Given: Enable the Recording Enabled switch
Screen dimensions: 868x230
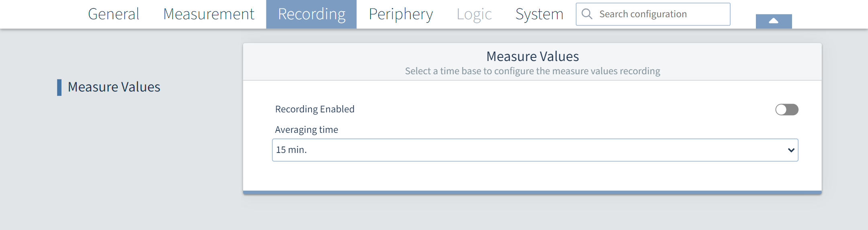Looking at the screenshot, I should click(x=786, y=110).
